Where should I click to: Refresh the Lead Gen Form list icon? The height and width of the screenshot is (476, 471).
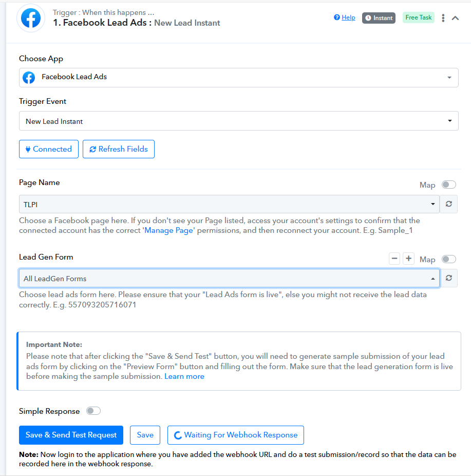[x=449, y=278]
